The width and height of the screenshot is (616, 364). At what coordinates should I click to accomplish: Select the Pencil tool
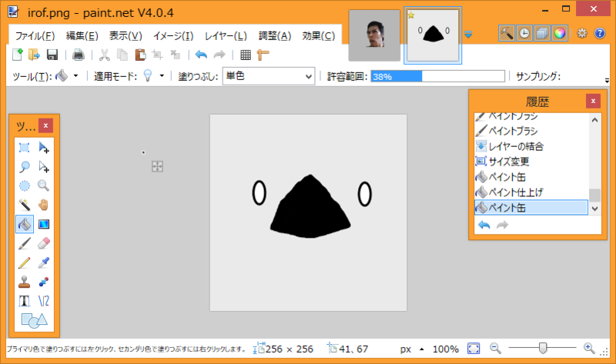pyautogui.click(x=25, y=262)
